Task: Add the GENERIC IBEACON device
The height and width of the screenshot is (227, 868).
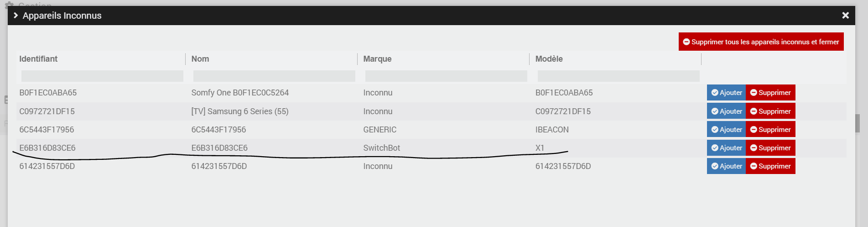Action: (726, 129)
